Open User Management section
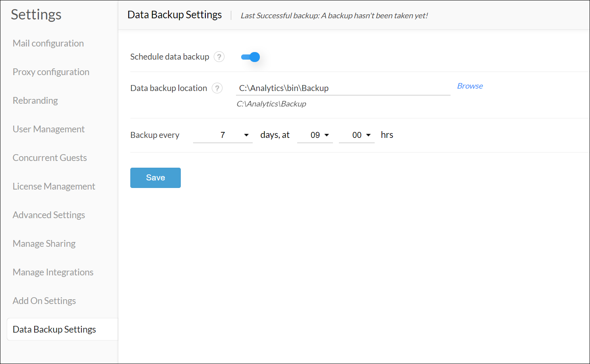This screenshot has width=590, height=364. 48,129
